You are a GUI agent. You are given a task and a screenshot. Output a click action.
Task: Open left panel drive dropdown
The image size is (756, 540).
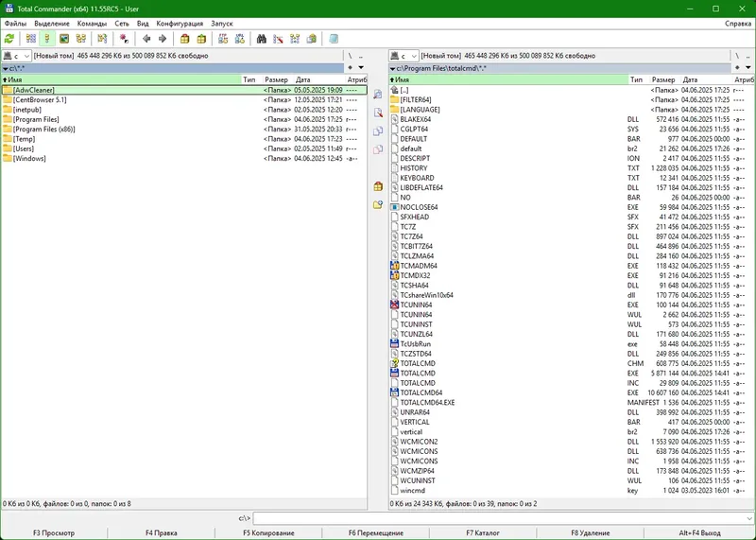tap(17, 56)
